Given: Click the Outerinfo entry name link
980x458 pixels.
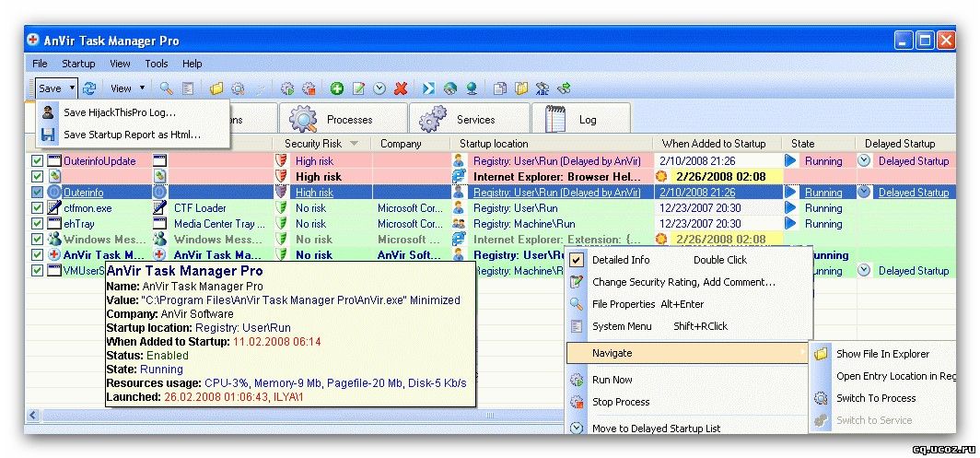Looking at the screenshot, I should [83, 193].
